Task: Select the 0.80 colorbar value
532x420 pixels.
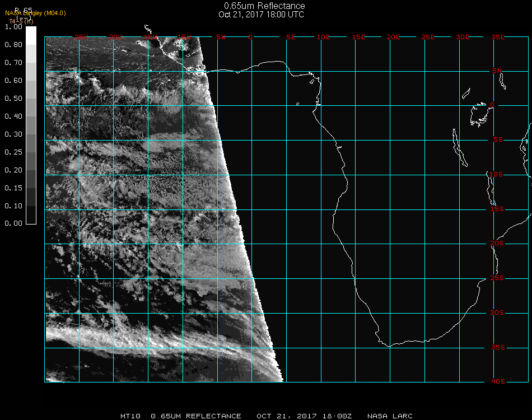Action: (13, 45)
